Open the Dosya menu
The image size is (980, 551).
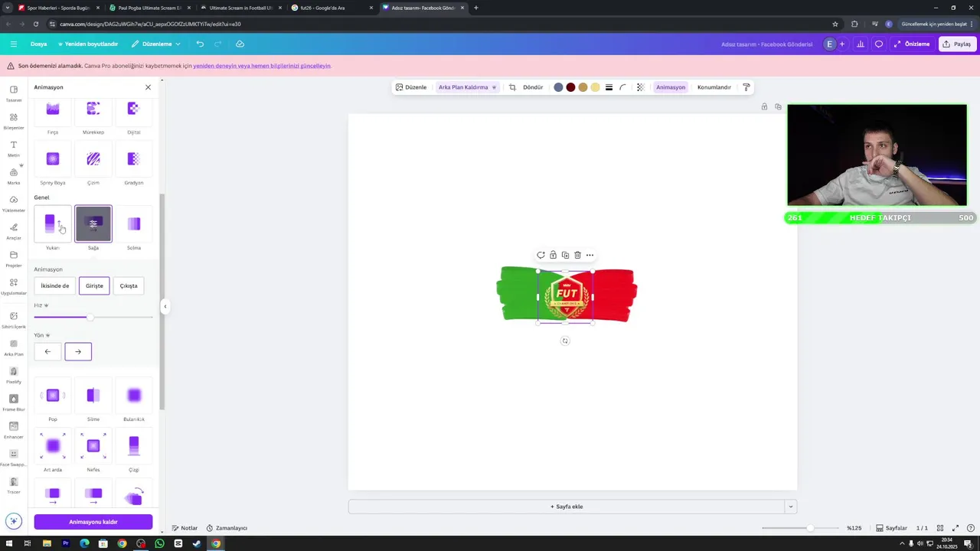pyautogui.click(x=38, y=44)
